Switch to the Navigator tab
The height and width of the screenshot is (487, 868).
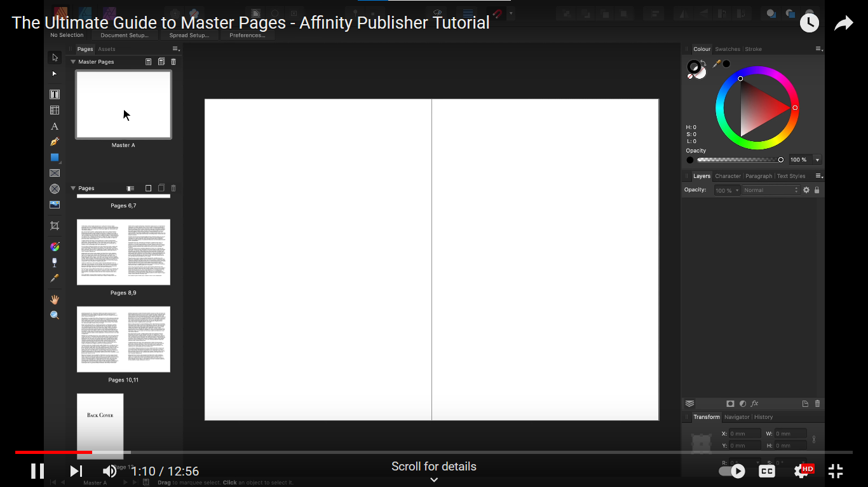(x=737, y=417)
